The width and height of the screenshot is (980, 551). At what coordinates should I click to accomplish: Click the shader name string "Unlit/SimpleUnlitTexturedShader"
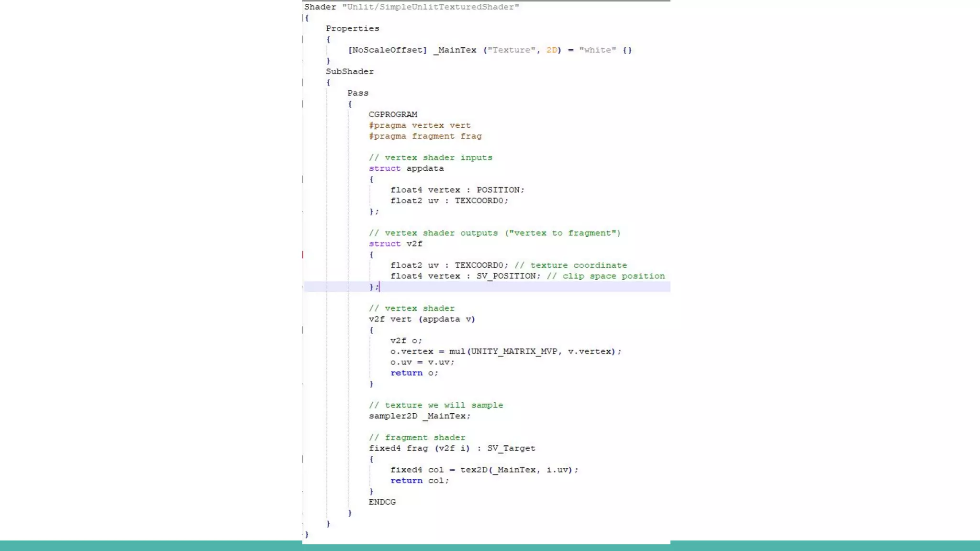click(430, 7)
